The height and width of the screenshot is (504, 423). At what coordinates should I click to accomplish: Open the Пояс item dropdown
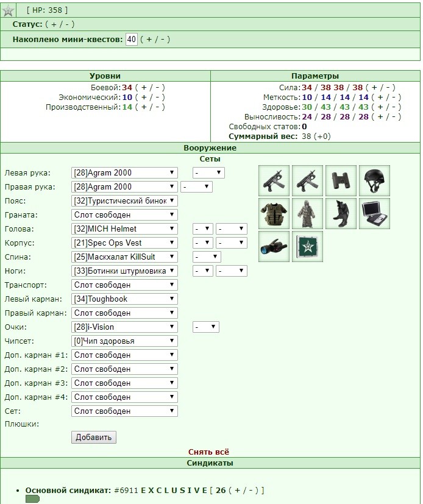click(124, 201)
